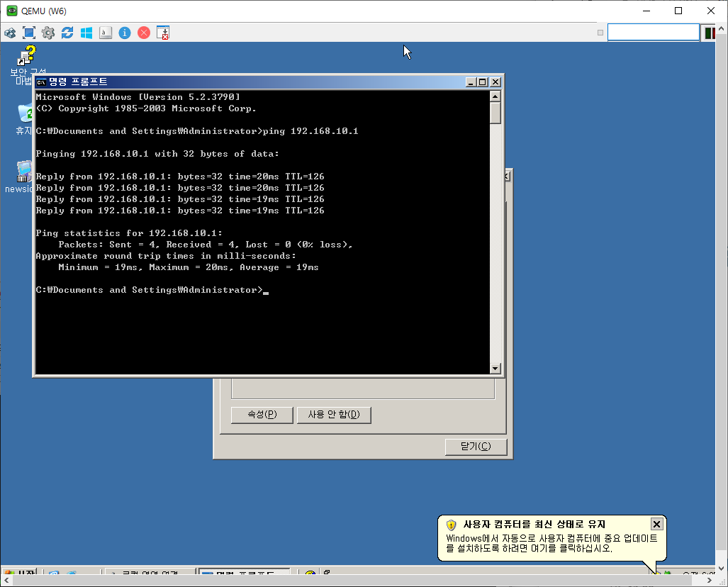The image size is (728, 587).
Task: Open the gear settings icon in the QEMU toolbar
Action: 47,33
